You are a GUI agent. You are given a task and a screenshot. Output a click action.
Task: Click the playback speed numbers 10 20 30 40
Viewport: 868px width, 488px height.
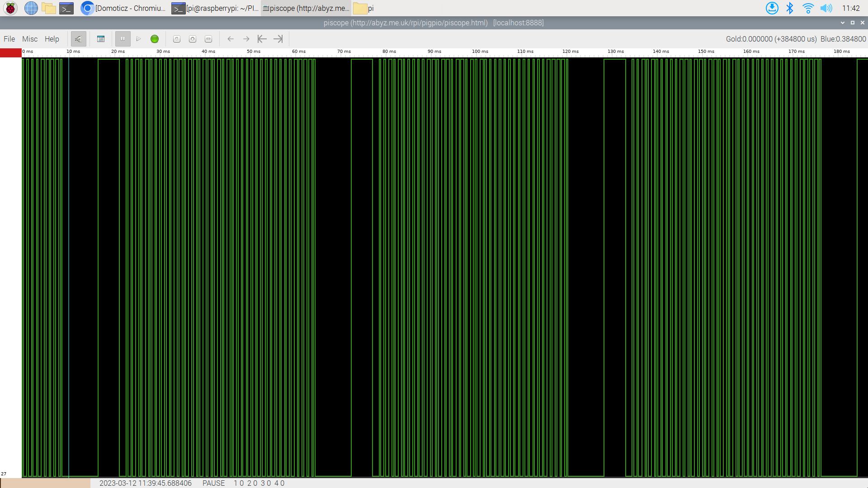(259, 483)
